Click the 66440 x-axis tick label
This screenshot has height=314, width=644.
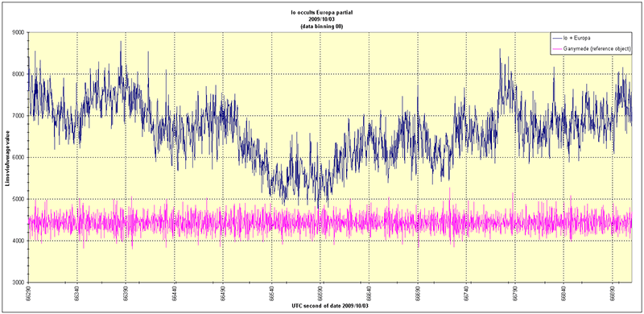point(175,292)
